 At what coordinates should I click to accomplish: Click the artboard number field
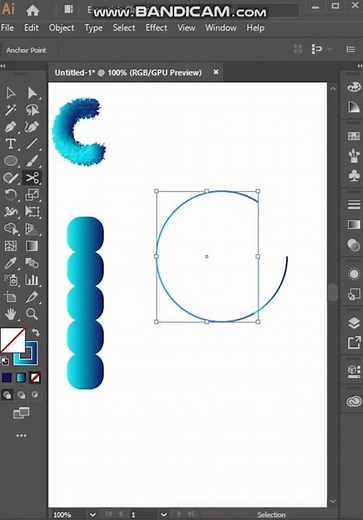point(142,515)
